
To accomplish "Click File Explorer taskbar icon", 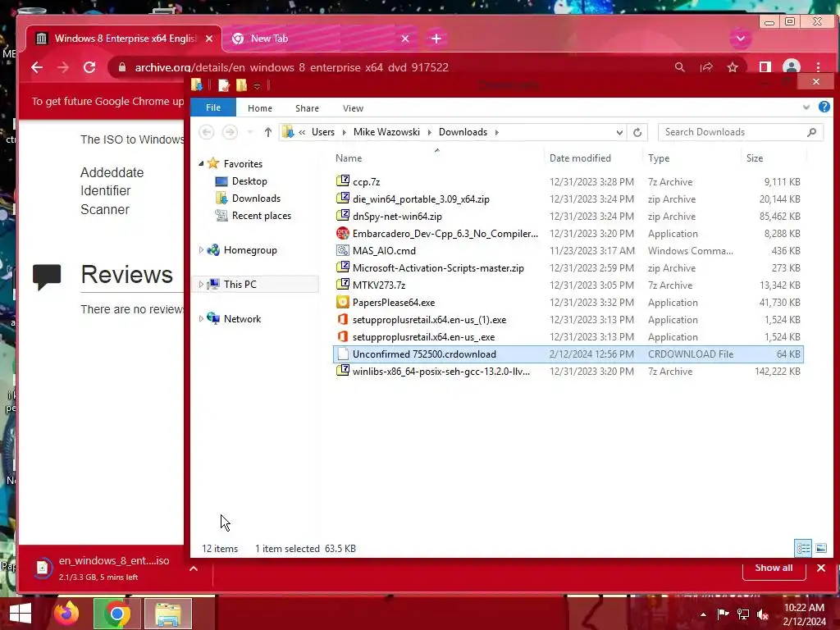I will [168, 614].
